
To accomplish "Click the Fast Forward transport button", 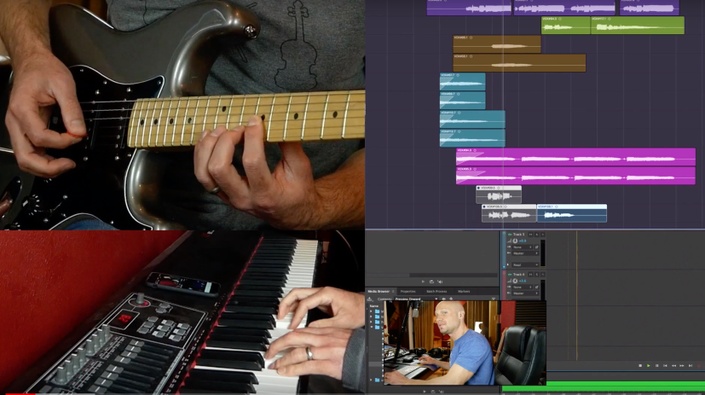I will pyautogui.click(x=682, y=365).
